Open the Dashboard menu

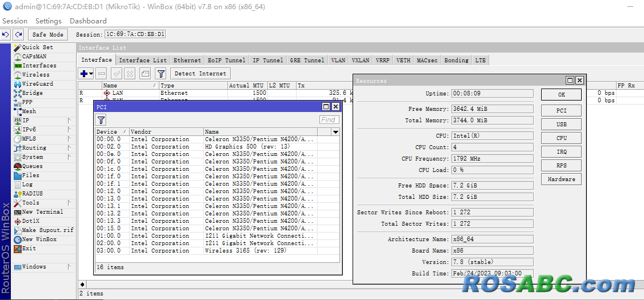click(88, 21)
